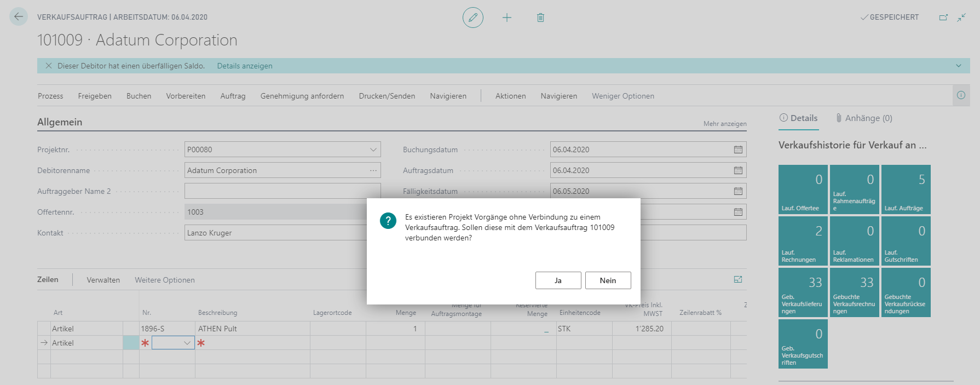Image resolution: width=980 pixels, height=385 pixels.
Task: Delete order with trash icon
Action: click(540, 18)
